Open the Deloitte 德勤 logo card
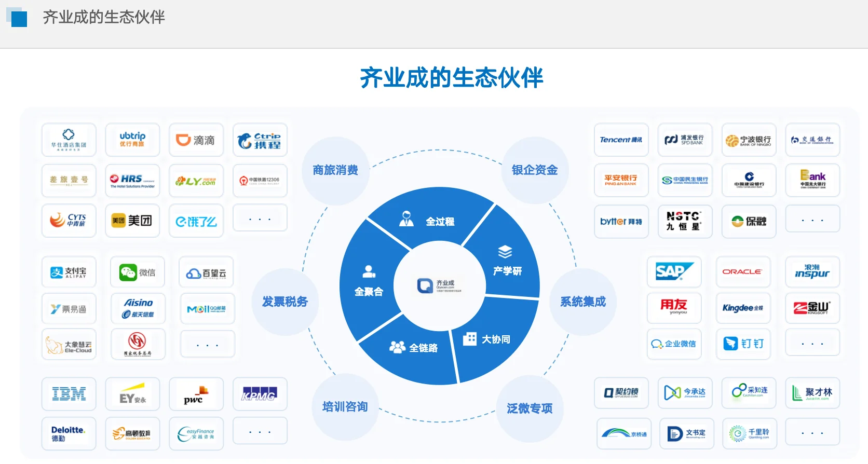This screenshot has height=464, width=868. 69,433
